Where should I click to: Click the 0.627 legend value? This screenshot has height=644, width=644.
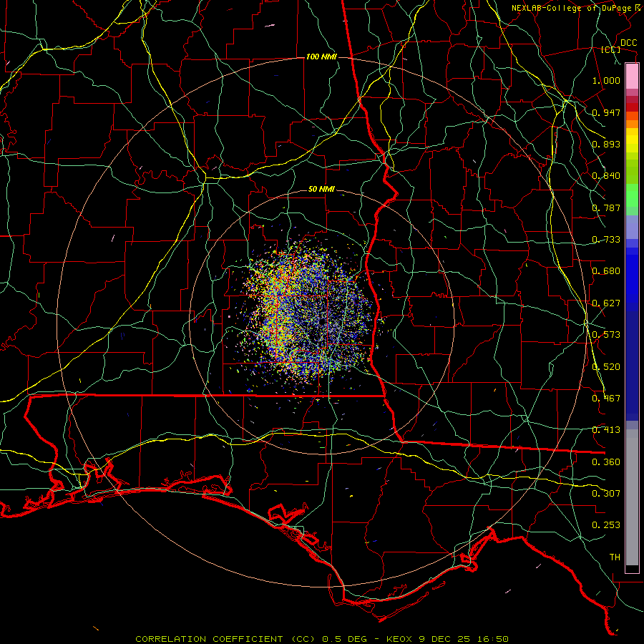pos(606,303)
